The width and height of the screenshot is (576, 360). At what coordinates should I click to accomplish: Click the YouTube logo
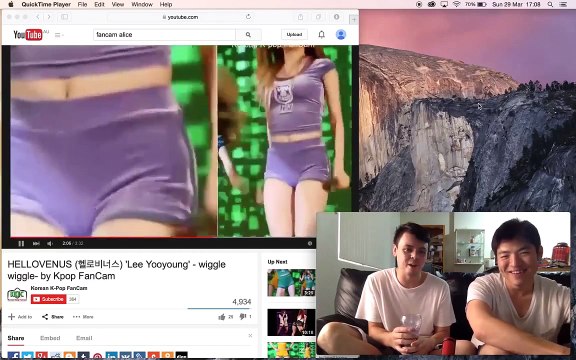tap(28, 35)
